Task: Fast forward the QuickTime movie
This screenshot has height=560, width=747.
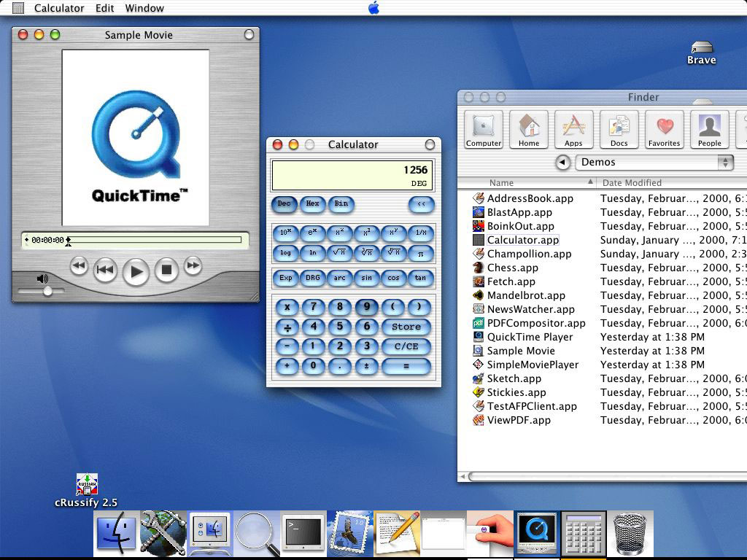Action: (193, 265)
